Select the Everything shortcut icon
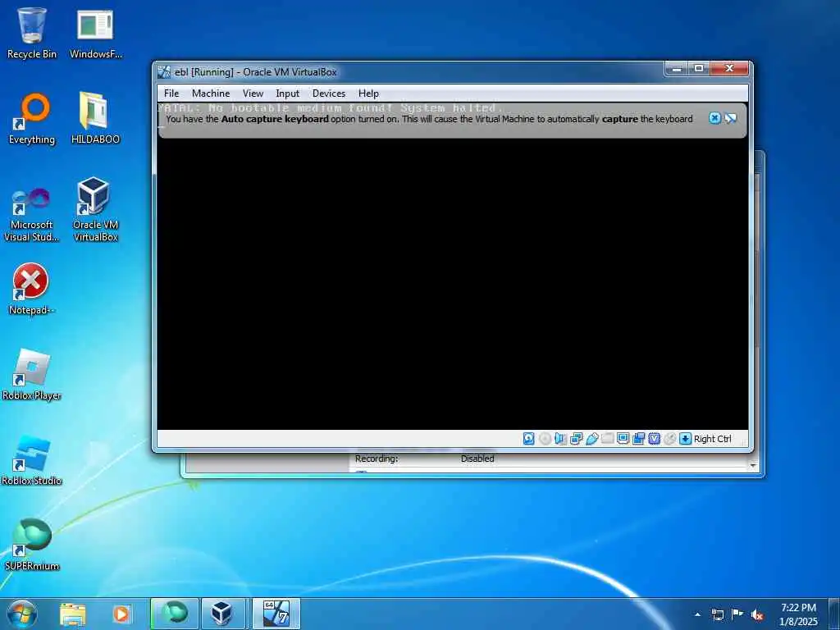This screenshot has width=840, height=630. tap(32, 119)
